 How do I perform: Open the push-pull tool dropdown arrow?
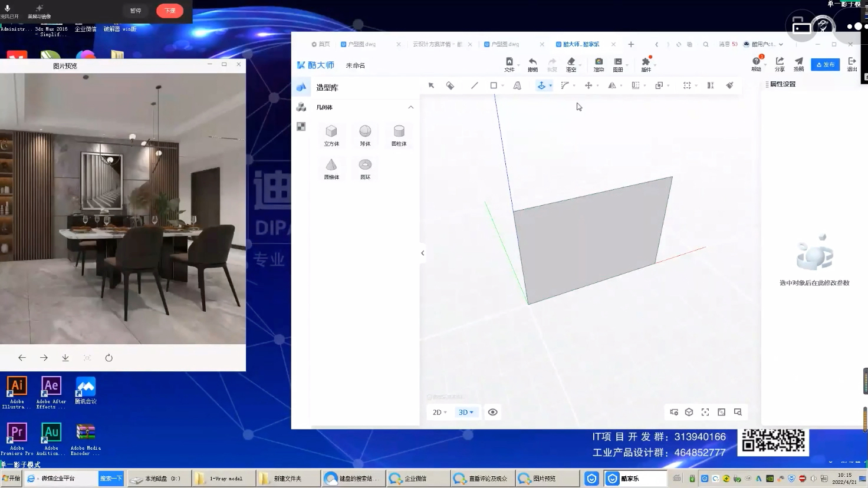pyautogui.click(x=550, y=86)
